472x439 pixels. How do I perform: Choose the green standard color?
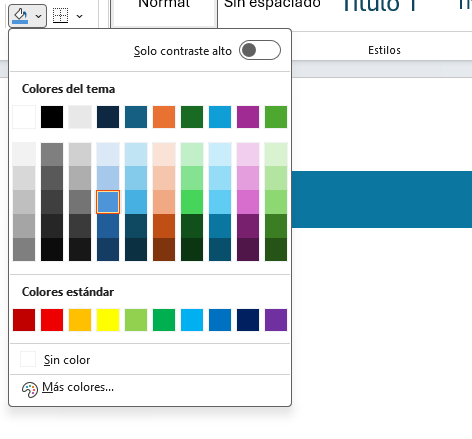pos(164,320)
